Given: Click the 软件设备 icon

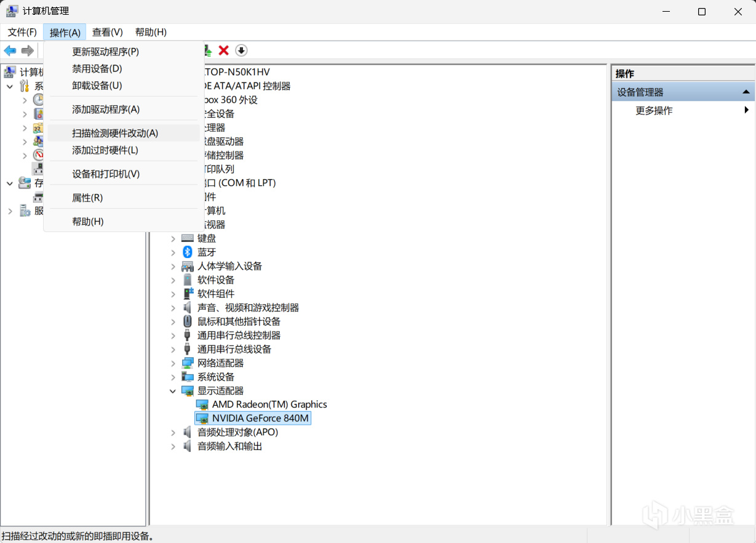Looking at the screenshot, I should point(188,280).
